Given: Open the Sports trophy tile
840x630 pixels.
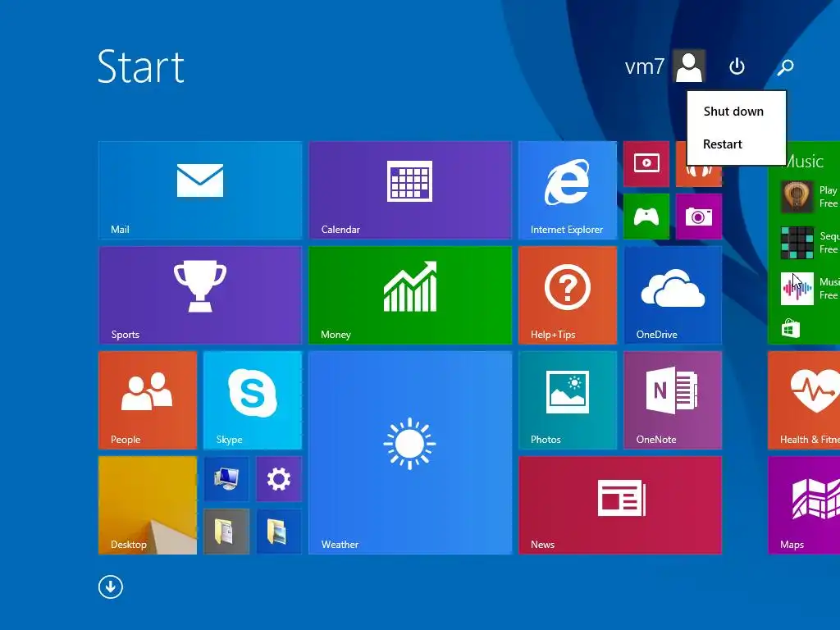Looking at the screenshot, I should tap(200, 295).
